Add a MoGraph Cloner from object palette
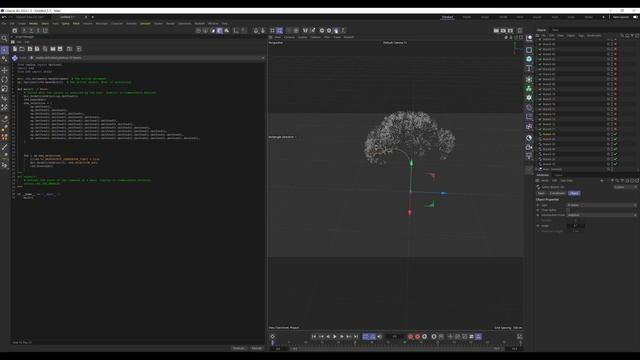Viewport: 640px width, 360px height. [x=529, y=89]
